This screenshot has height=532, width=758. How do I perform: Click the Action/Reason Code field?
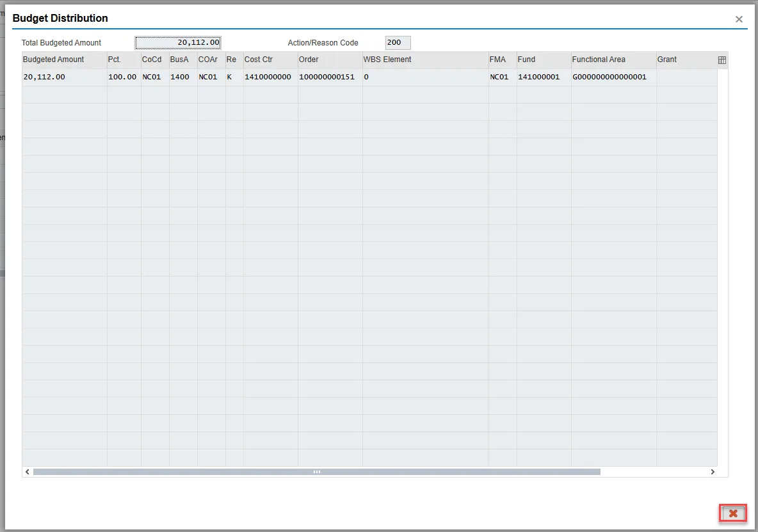click(x=398, y=43)
